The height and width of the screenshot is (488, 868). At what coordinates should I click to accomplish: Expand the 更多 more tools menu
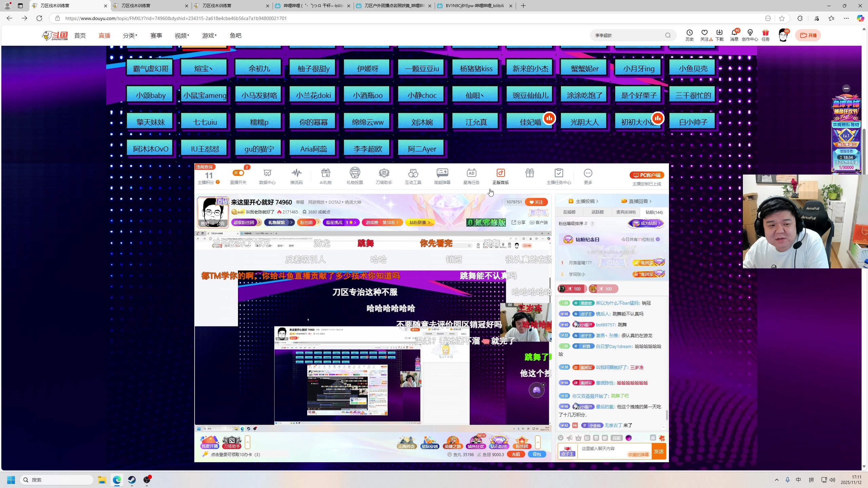pos(588,176)
